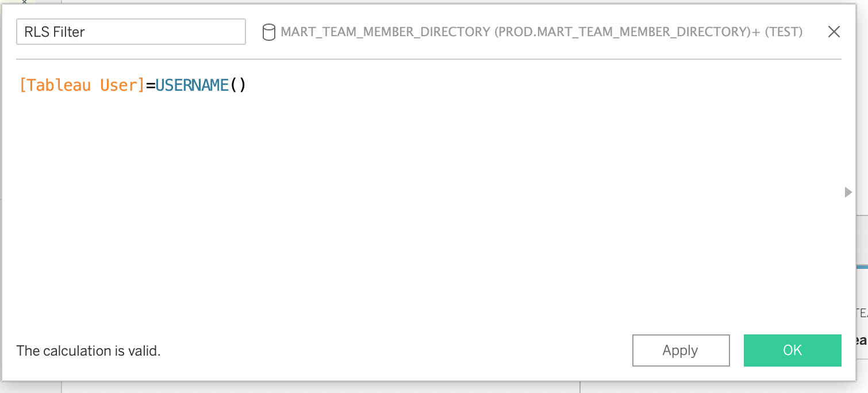Image resolution: width=868 pixels, height=393 pixels.
Task: Click the orange [Tableau User] field reference
Action: 82,85
